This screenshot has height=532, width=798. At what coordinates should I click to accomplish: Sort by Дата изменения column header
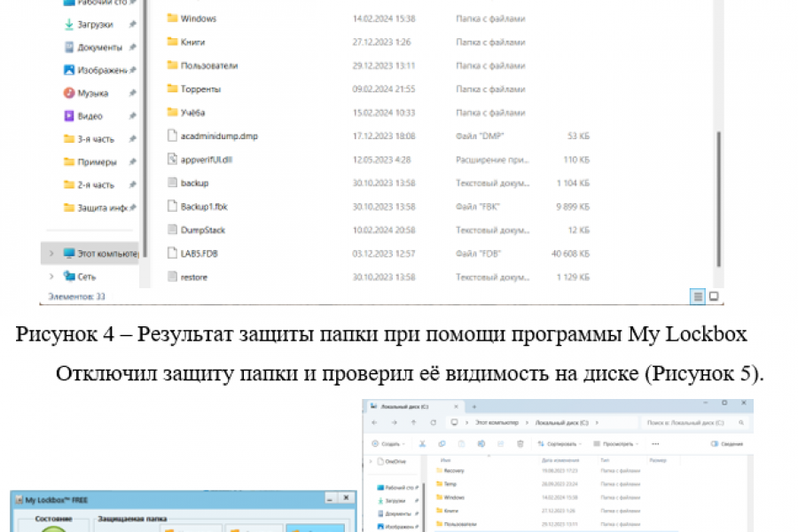pos(559,460)
